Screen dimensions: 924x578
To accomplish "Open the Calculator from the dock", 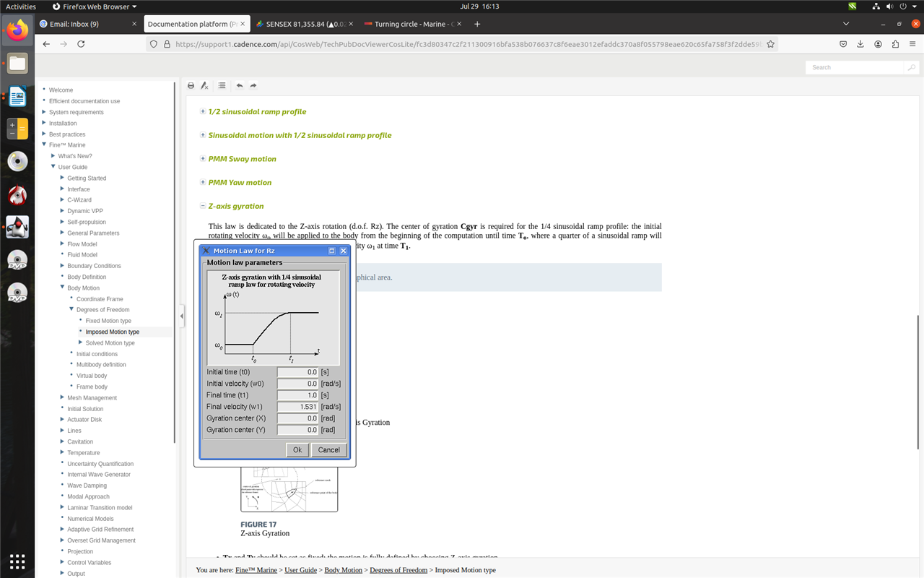I will point(17,129).
